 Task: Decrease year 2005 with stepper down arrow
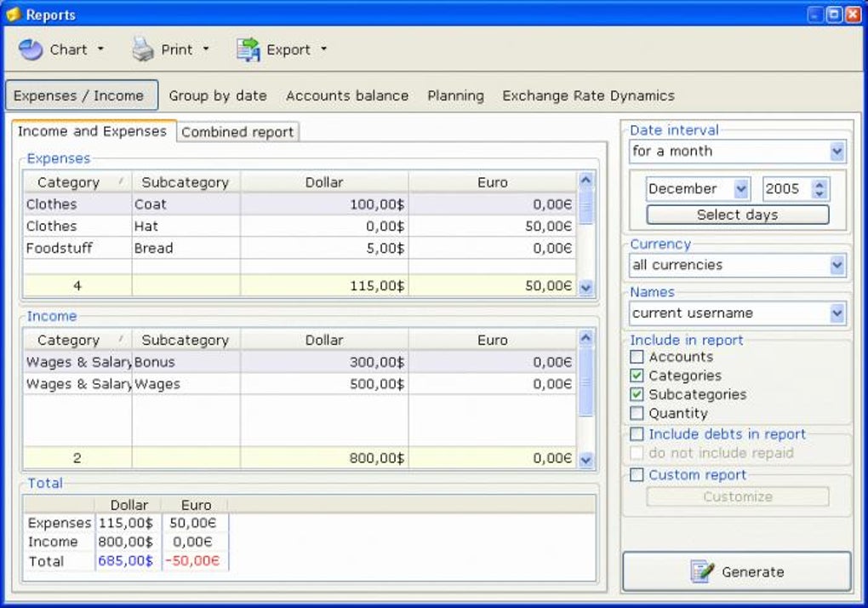(819, 194)
